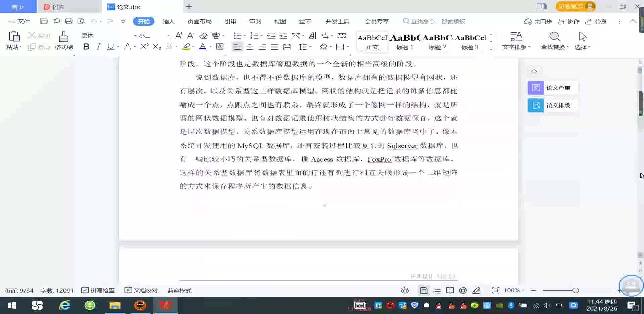Click the Select cursor tool

(x=582, y=36)
